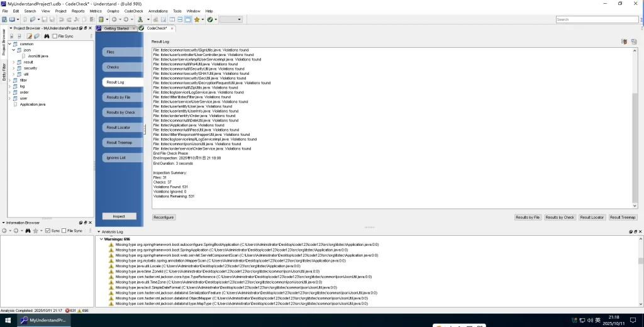Enable File Sync checkbox in Project Browser
Viewport: 644px width, 327px height.
point(55,36)
